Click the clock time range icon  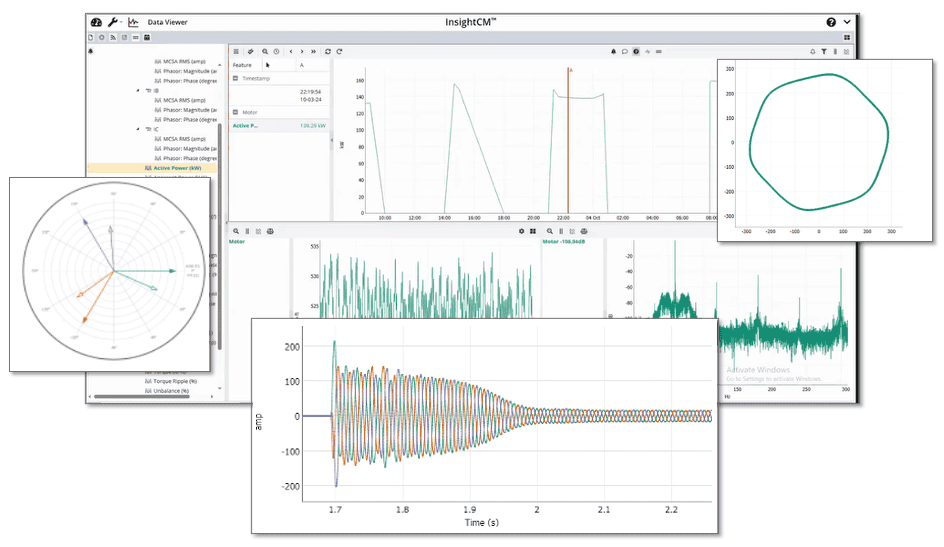pyautogui.click(x=276, y=51)
